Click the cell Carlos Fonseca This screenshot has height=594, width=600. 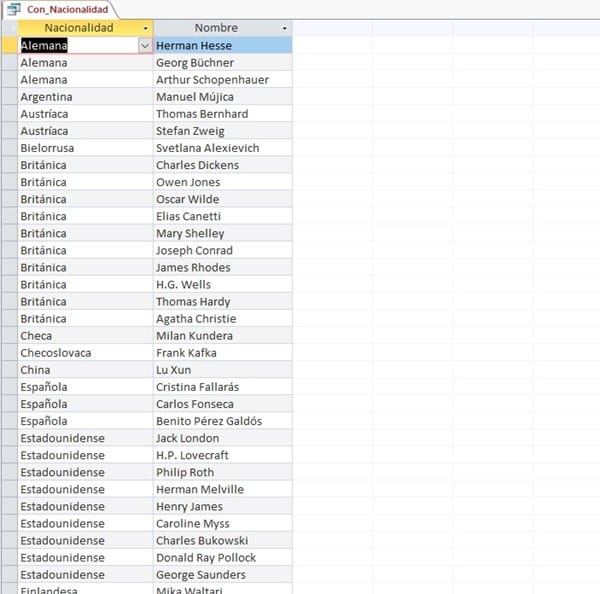[x=223, y=404]
